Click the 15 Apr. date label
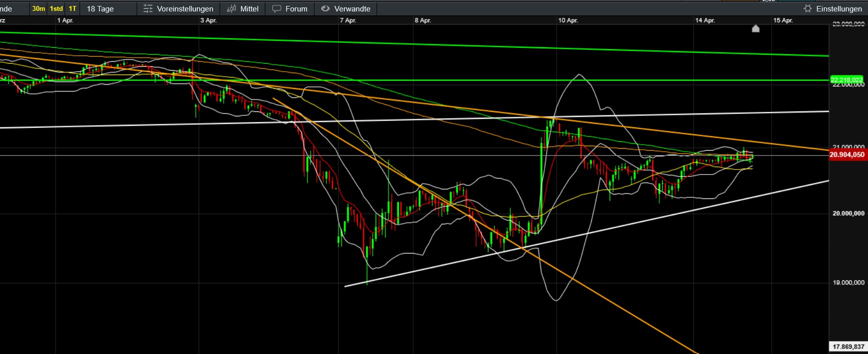868x354 pixels. [783, 20]
